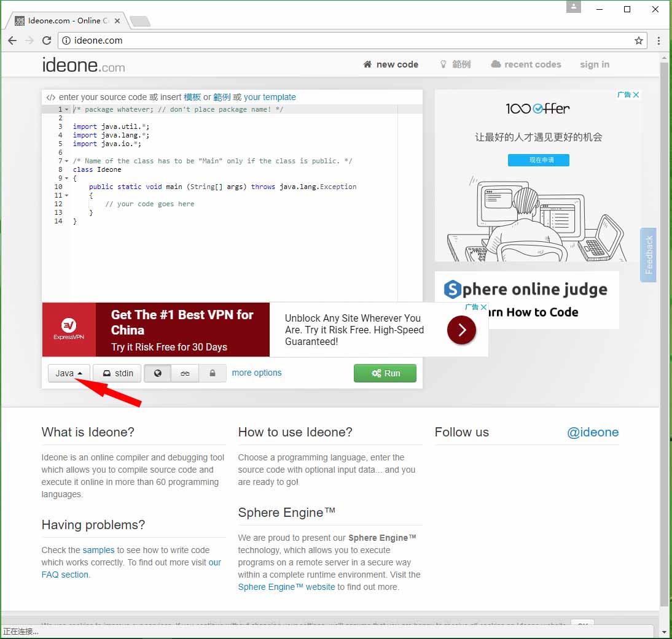Click the 'import java.io.*;' code line

[107, 144]
